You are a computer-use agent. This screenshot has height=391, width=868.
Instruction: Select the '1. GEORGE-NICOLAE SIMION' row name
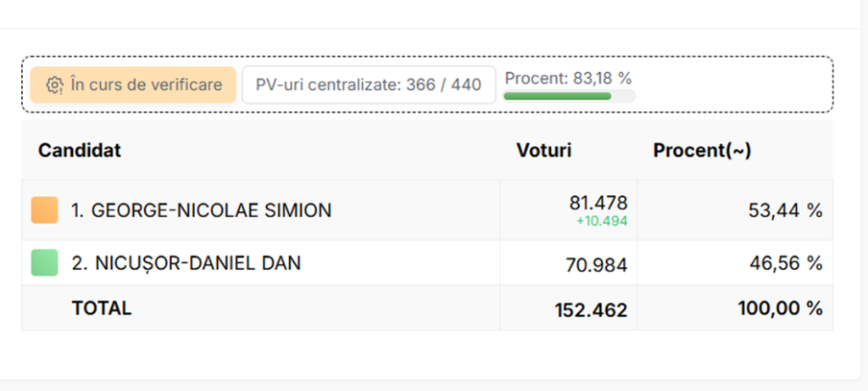pyautogui.click(x=202, y=210)
